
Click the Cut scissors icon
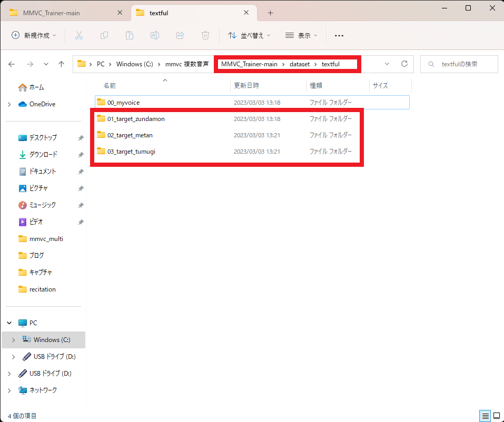point(79,35)
